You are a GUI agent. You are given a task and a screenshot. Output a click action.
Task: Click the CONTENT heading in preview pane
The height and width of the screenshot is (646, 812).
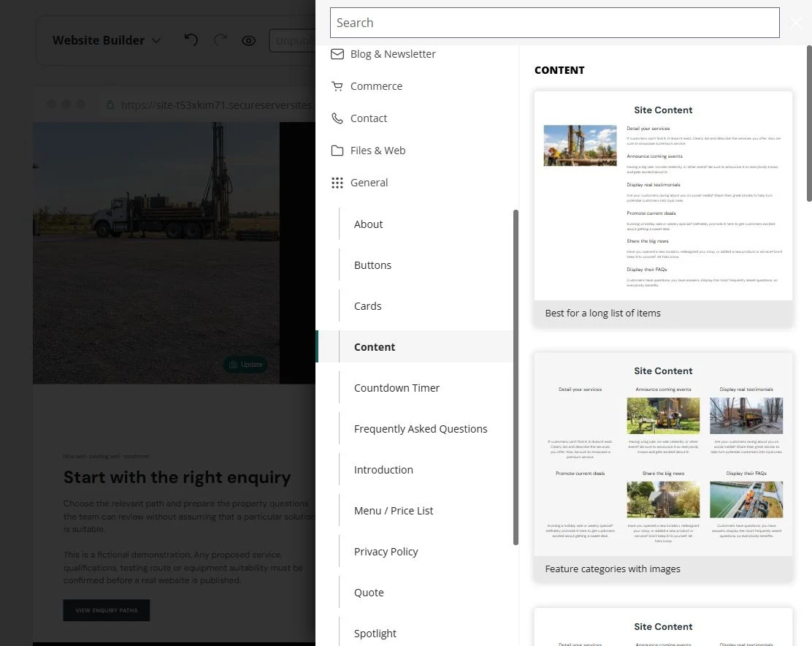point(559,70)
